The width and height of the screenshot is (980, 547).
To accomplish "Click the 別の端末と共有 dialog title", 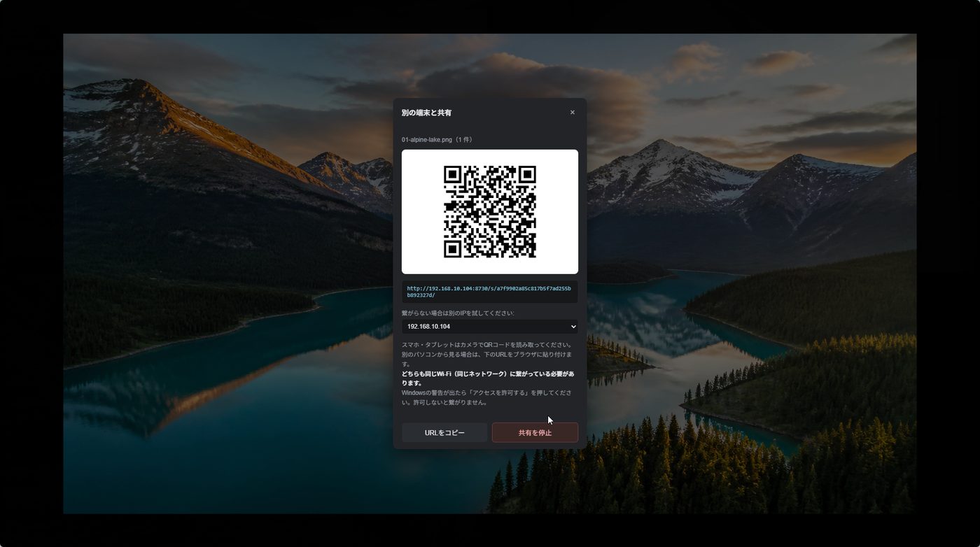I will pos(426,113).
